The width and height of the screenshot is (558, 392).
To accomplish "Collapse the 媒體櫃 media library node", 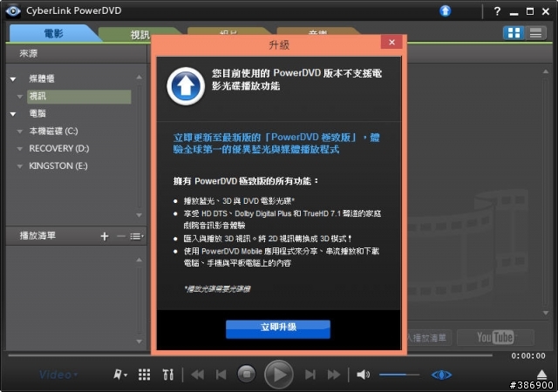I will click(13, 79).
